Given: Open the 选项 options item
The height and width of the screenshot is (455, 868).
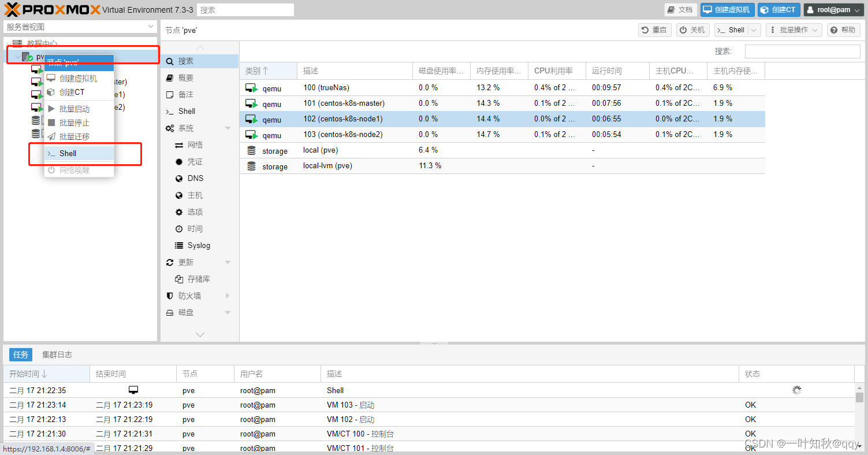Looking at the screenshot, I should (x=199, y=212).
